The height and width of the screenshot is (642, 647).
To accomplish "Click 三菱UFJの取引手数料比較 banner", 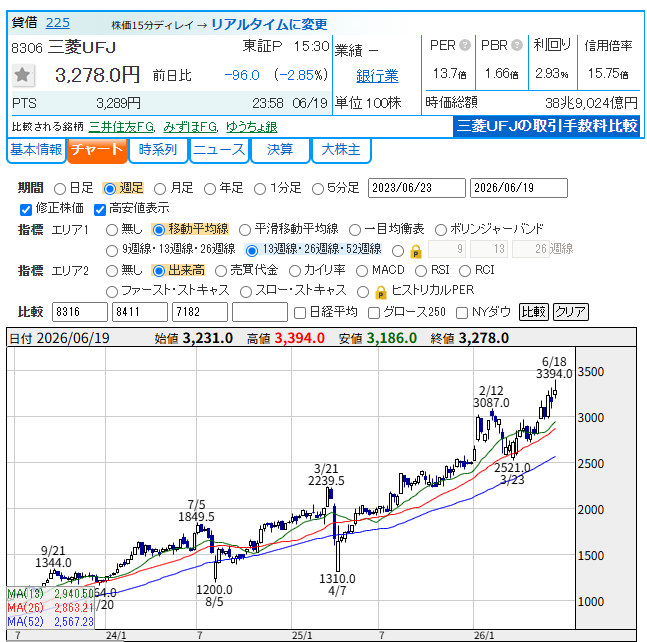I will pyautogui.click(x=546, y=126).
